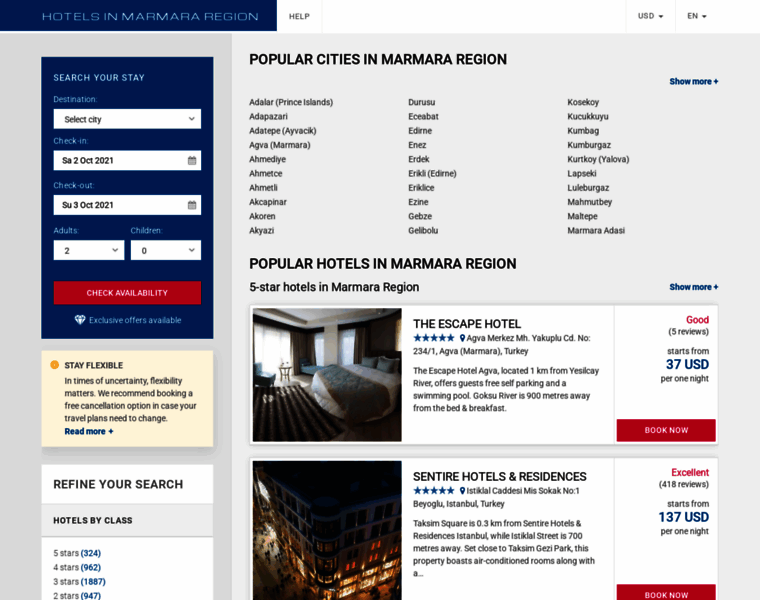The height and width of the screenshot is (600, 760).
Task: Select Akyazi city link
Action: [x=262, y=231]
